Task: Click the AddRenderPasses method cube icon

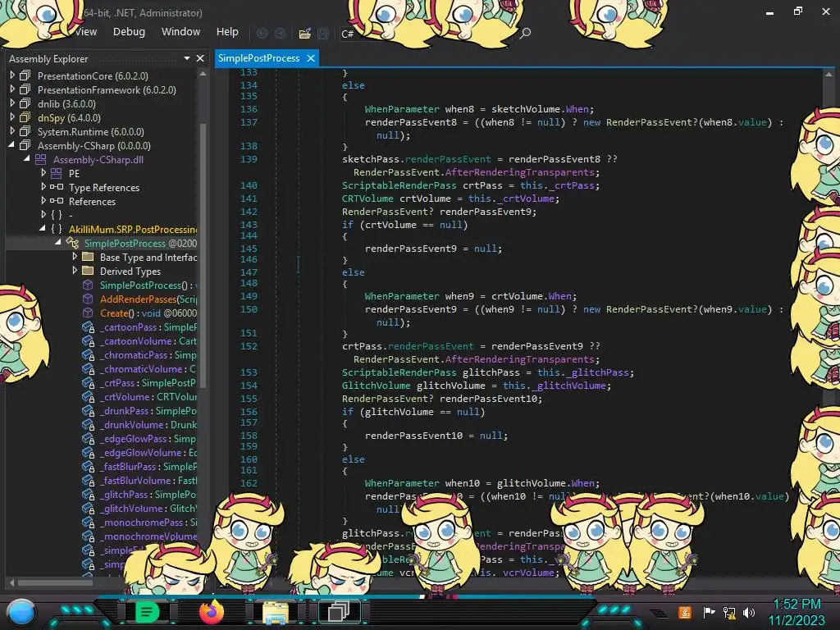Action: coord(88,299)
